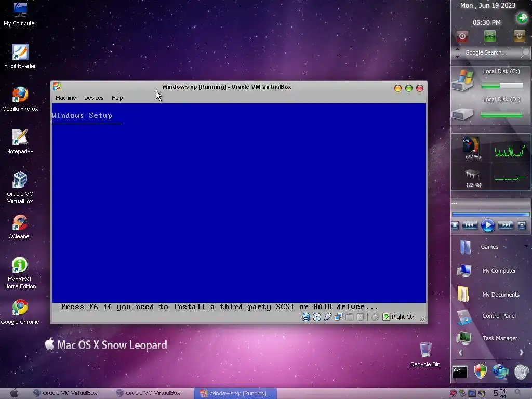This screenshot has width=532, height=399.
Task: Click the green host key arrow icon
Action: pyautogui.click(x=386, y=317)
